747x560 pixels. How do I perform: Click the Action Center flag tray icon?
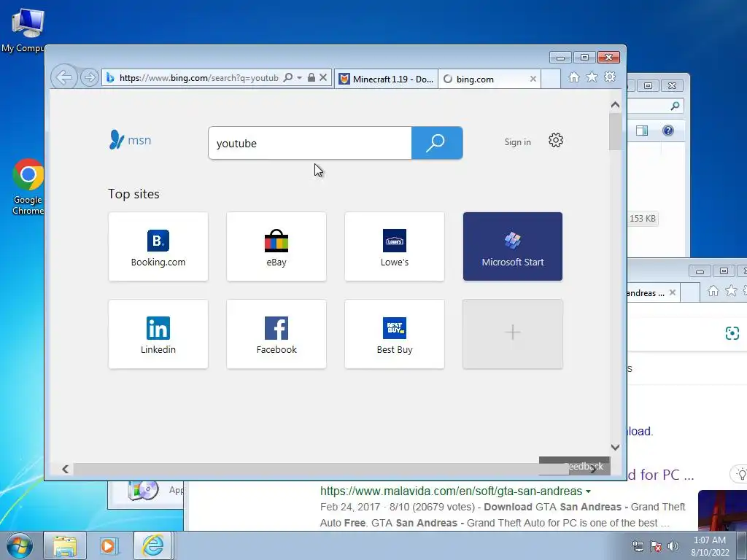pyautogui.click(x=656, y=546)
